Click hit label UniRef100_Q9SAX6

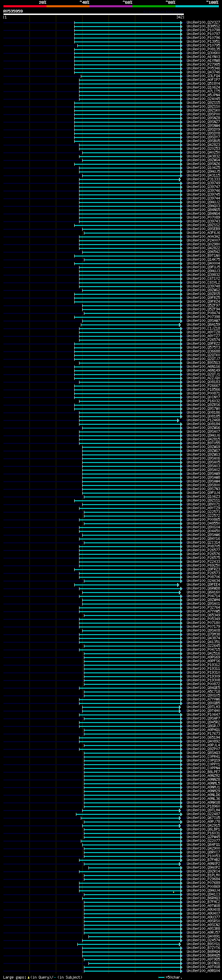[203, 458]
